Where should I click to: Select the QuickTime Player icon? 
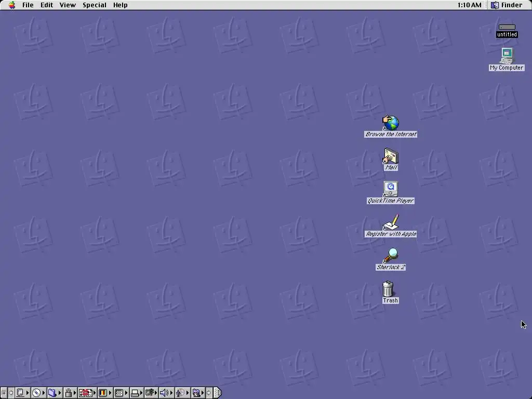391,189
